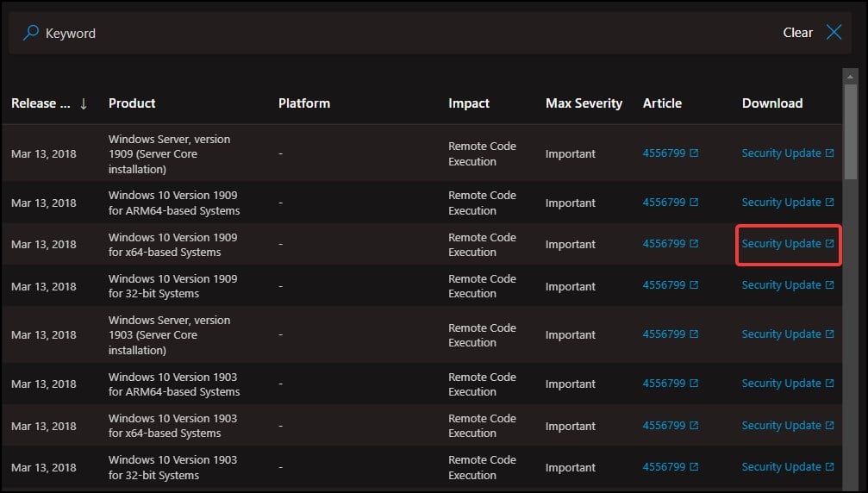Sort by the Impact column header
This screenshot has width=868, height=493.
tap(469, 103)
